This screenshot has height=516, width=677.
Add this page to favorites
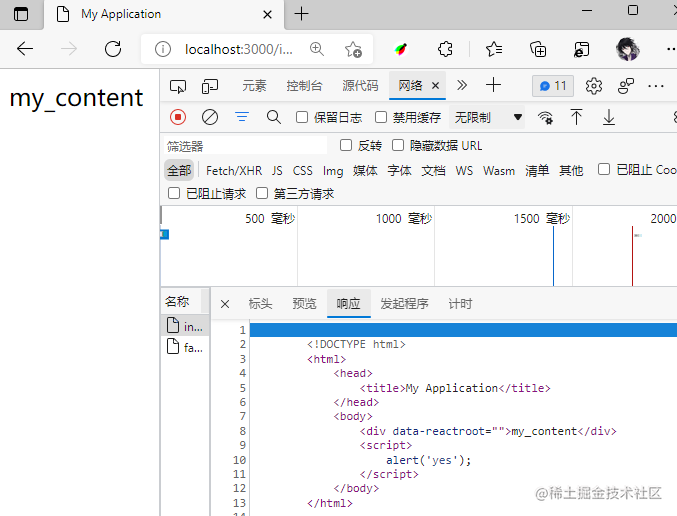[353, 49]
